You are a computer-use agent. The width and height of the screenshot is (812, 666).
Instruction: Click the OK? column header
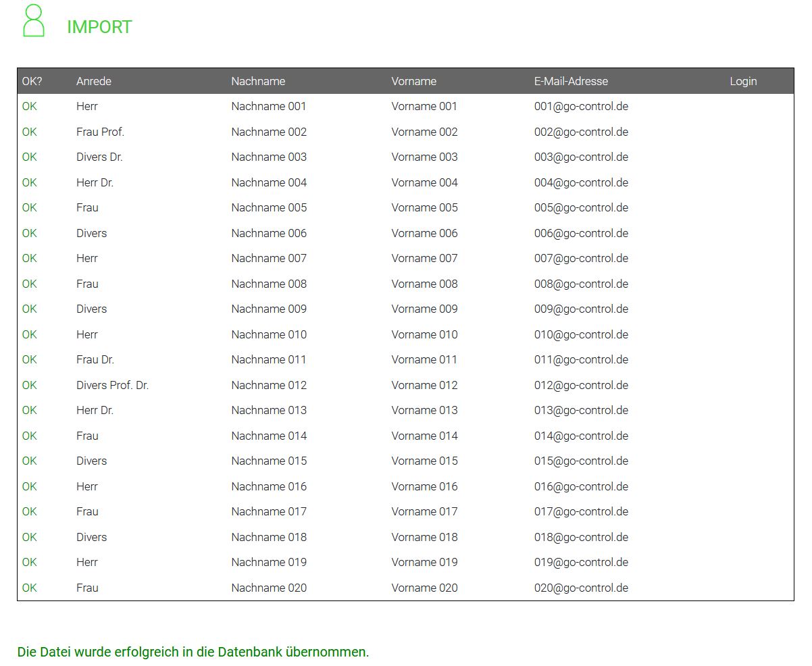click(32, 81)
